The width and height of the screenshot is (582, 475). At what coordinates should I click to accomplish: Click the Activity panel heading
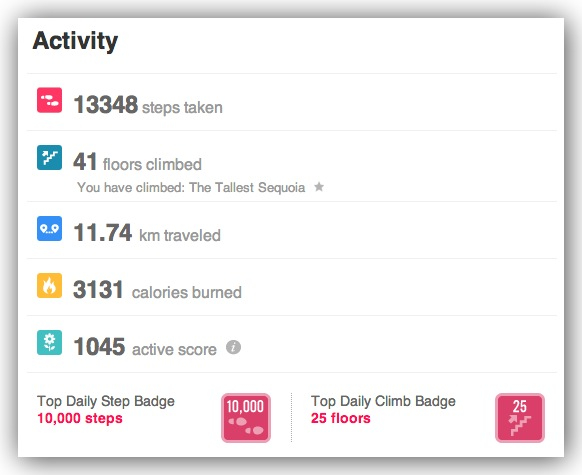coord(75,41)
